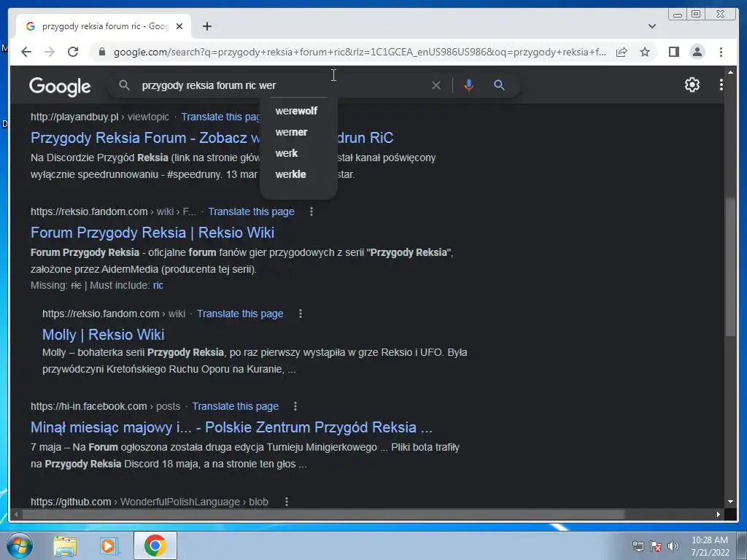Expand the tab search chevron
This screenshot has height=560, width=747.
652,26
